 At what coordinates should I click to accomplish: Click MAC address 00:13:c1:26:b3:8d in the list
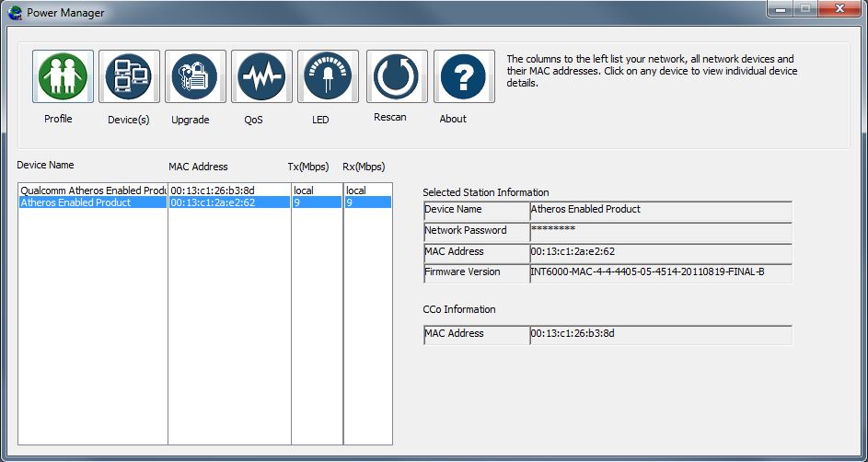coord(212,191)
